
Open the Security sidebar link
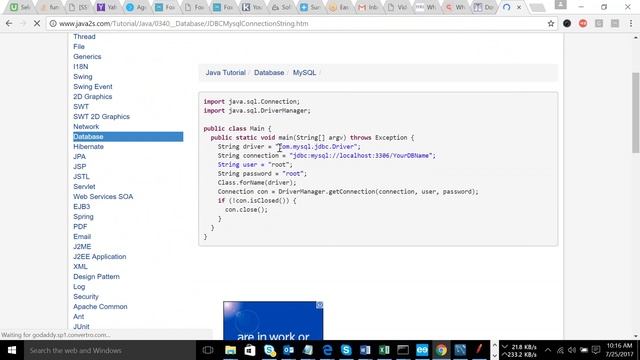(x=86, y=297)
